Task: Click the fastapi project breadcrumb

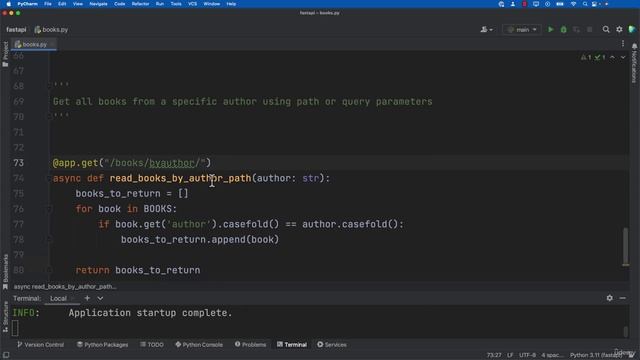Action: click(16, 29)
